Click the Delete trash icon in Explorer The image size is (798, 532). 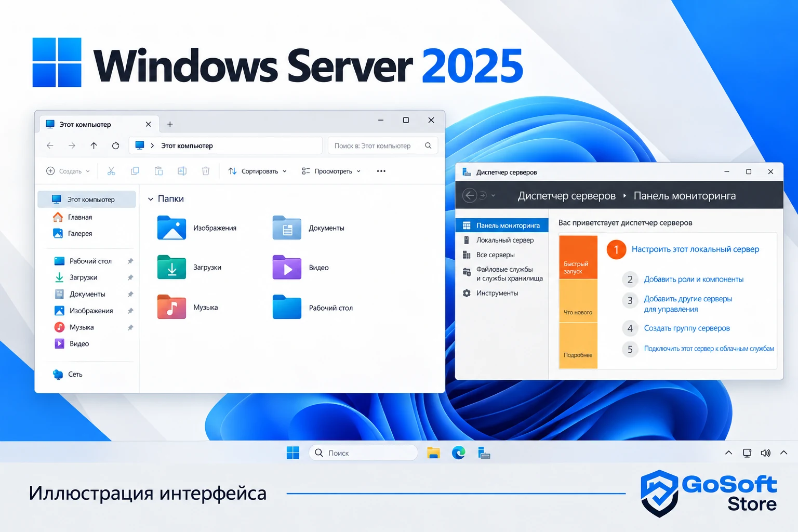pyautogui.click(x=206, y=171)
